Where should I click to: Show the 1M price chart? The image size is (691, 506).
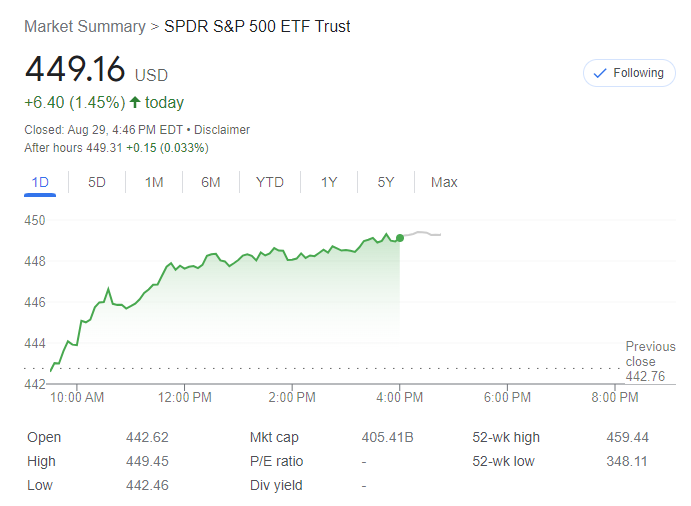click(154, 182)
